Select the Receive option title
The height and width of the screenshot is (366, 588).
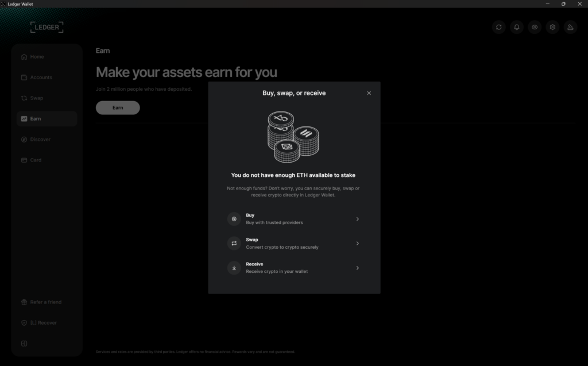point(254,264)
